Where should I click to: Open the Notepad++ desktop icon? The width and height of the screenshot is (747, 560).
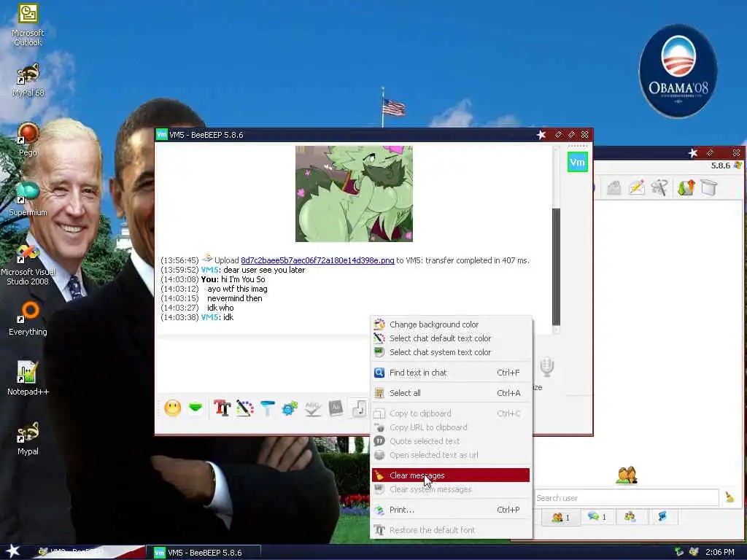[x=28, y=378]
